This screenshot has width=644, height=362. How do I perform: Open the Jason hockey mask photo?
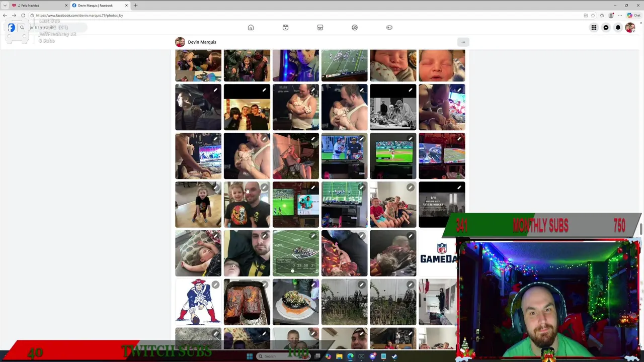pyautogui.click(x=295, y=65)
